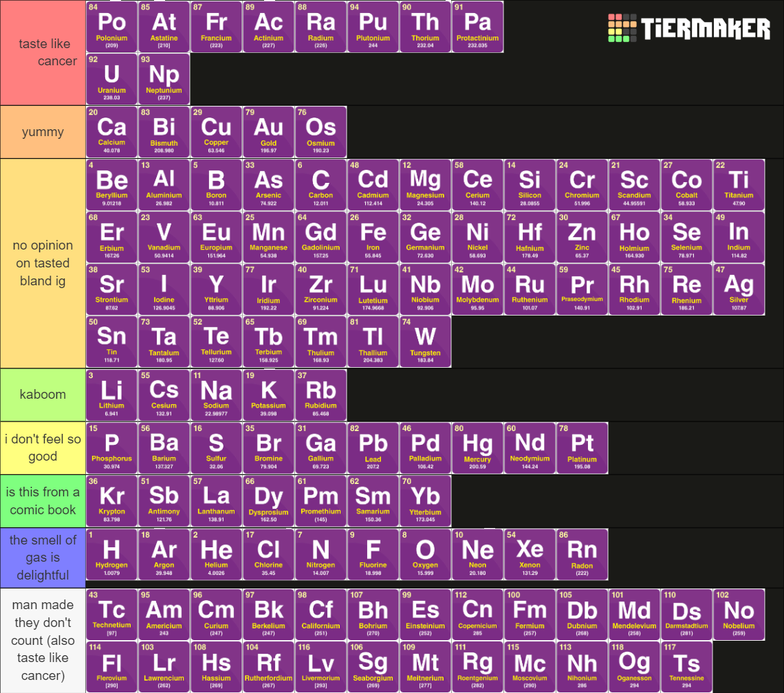784x693 pixels.
Task: Click the 'kaboom' tier label
Action: click(43, 395)
